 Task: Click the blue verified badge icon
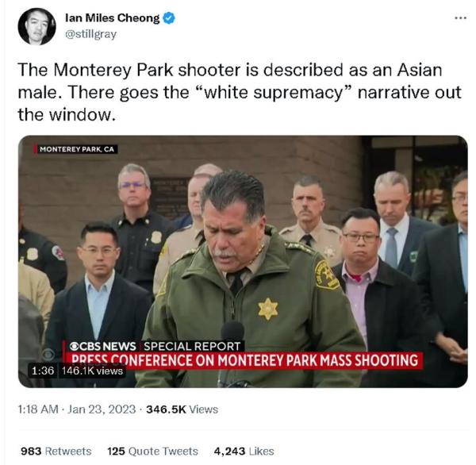pos(169,18)
